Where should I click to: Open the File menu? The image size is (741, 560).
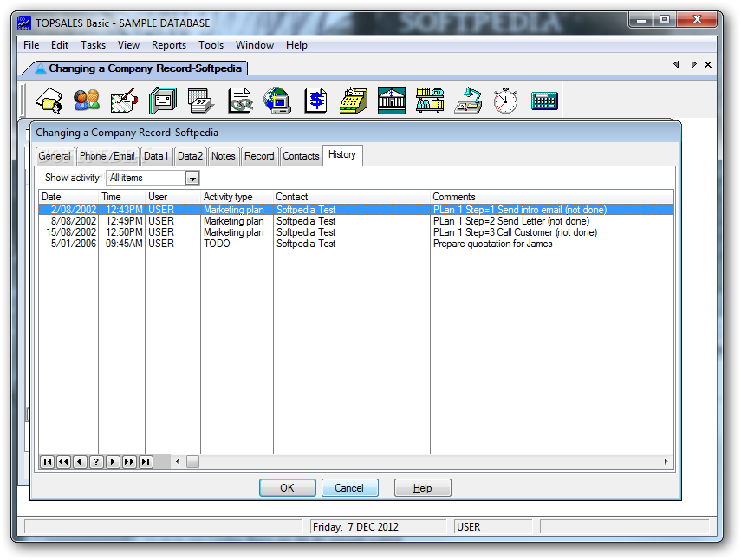tap(31, 45)
